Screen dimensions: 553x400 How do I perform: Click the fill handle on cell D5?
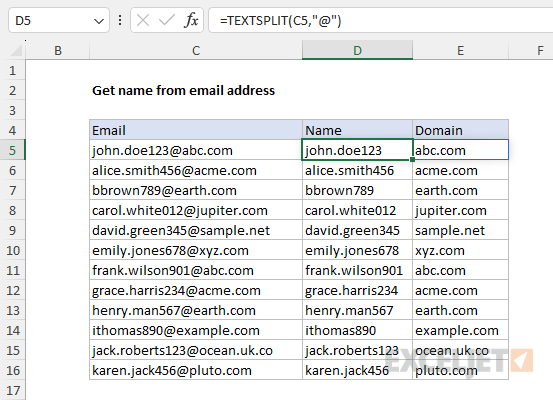pyautogui.click(x=412, y=159)
